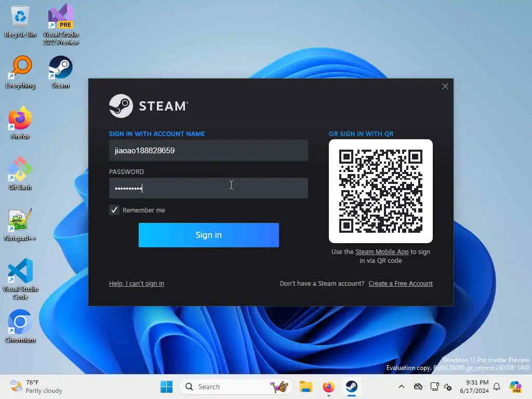
Task: Open the weather widget showing 76°F
Action: tap(36, 387)
